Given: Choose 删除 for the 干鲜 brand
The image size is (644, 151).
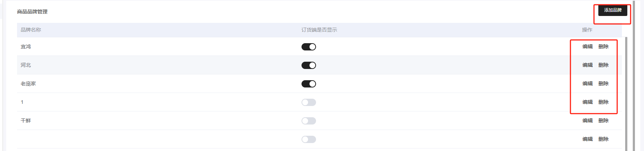Looking at the screenshot, I should 603,121.
